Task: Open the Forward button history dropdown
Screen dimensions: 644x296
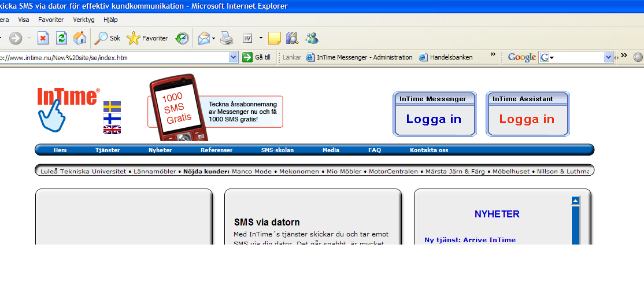Action: [x=29, y=39]
